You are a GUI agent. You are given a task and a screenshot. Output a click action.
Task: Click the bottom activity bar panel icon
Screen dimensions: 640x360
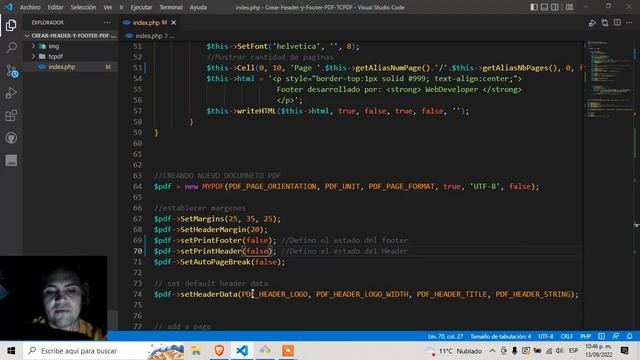coord(11,160)
